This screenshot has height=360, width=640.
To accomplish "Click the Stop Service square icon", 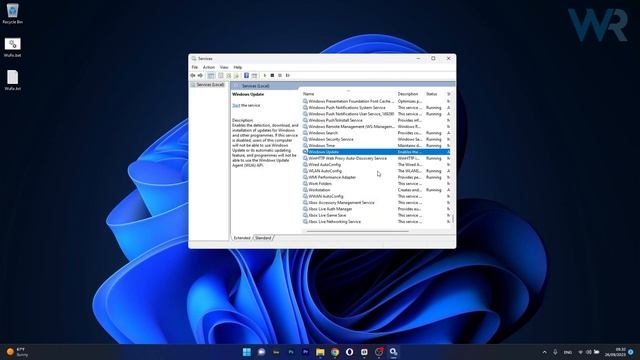I will click(272, 76).
